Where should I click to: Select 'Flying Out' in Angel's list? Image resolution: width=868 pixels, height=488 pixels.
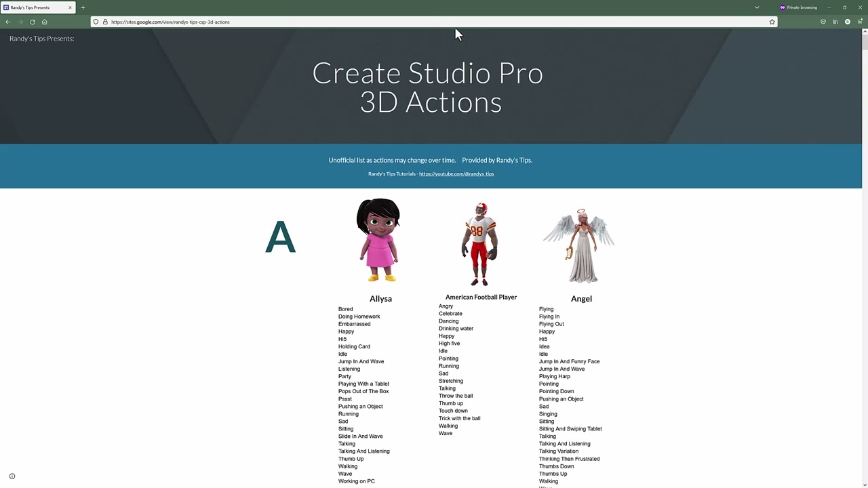click(551, 324)
